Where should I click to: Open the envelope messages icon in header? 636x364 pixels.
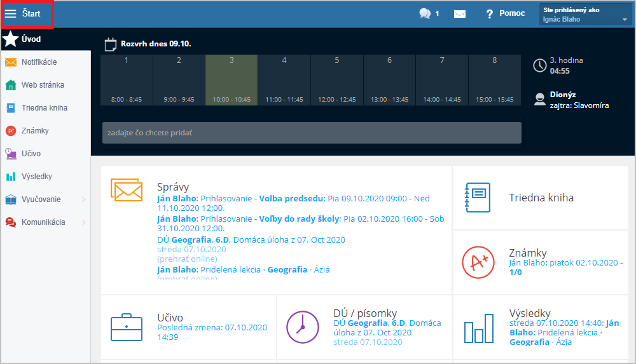459,13
